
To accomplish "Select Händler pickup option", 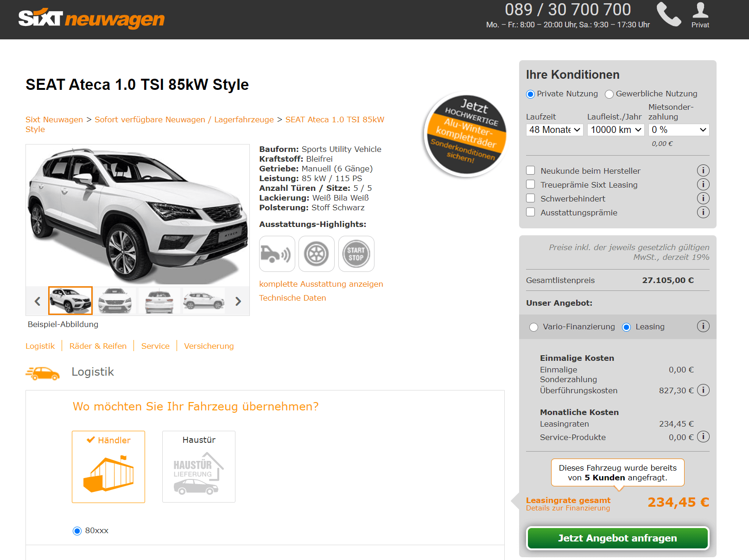I will [108, 467].
